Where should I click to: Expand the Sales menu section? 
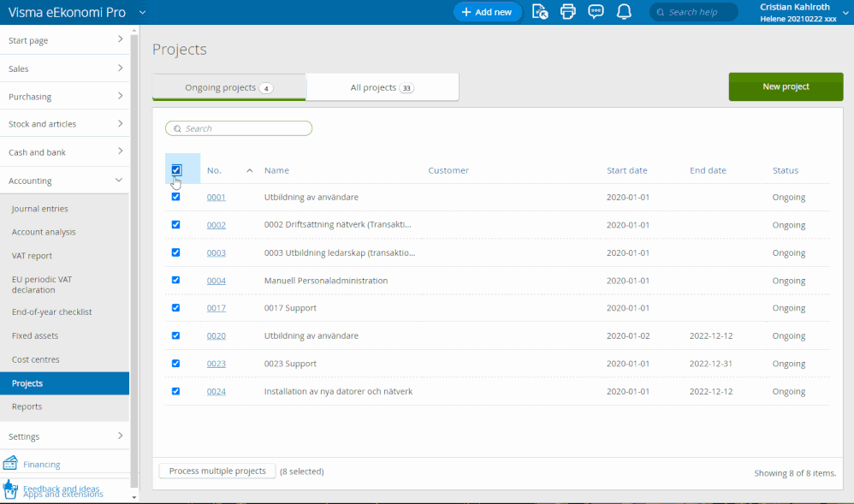click(65, 68)
